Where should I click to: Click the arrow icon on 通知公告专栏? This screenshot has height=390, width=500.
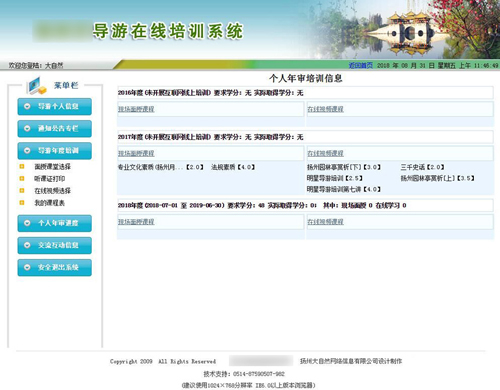pyautogui.click(x=27, y=128)
